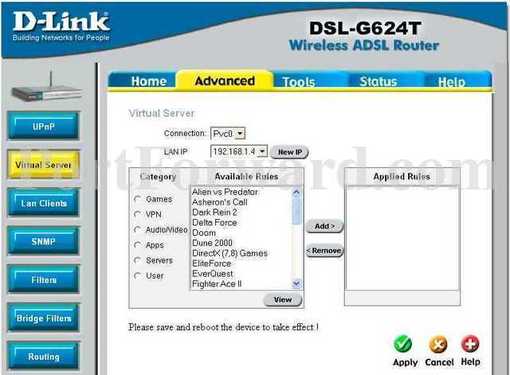Click the New IP button
The image size is (510, 375).
[x=289, y=152]
